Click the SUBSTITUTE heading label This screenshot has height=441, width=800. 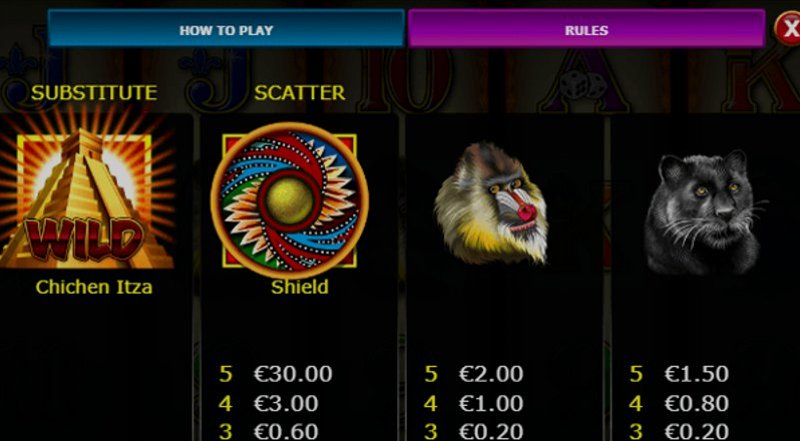[x=94, y=93]
